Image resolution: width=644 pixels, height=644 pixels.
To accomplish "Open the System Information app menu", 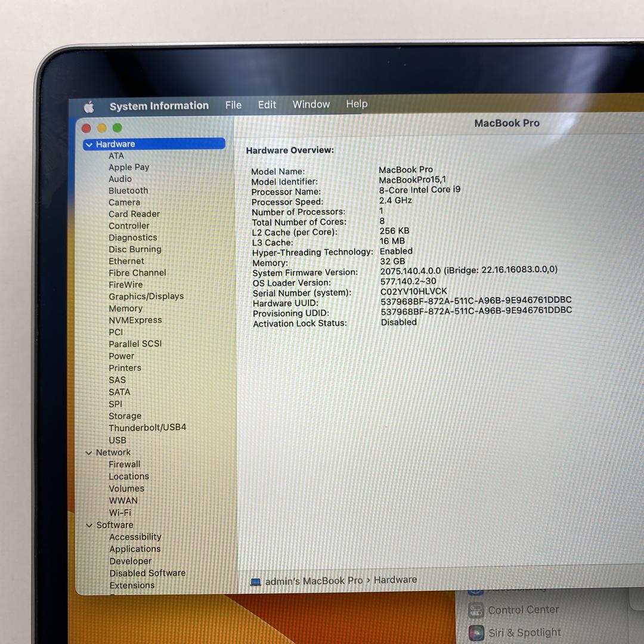I will pos(159,106).
